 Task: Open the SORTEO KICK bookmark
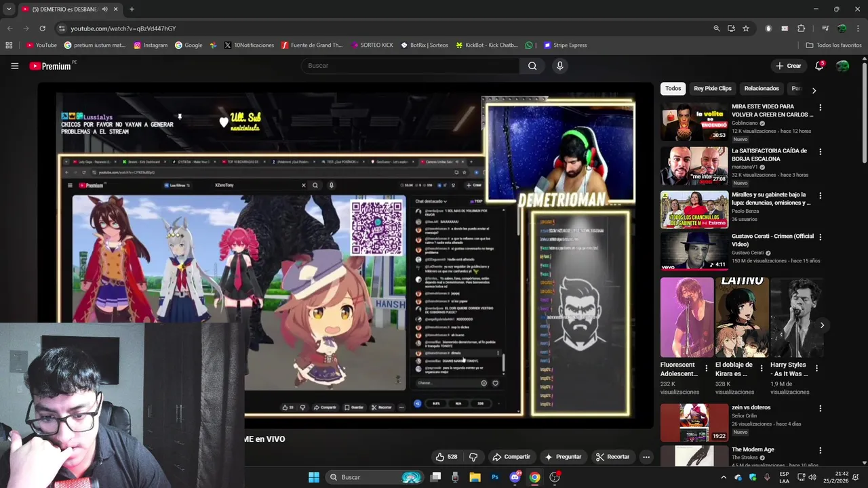point(372,45)
